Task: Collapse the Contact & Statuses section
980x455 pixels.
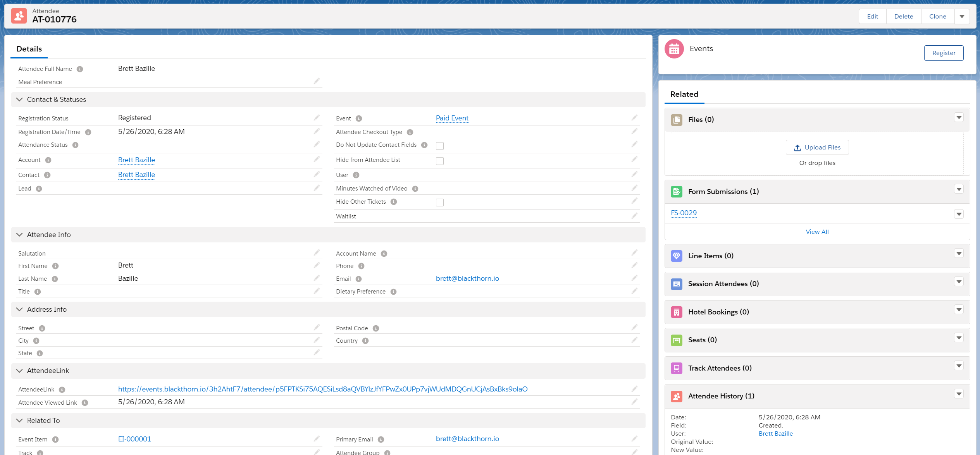Action: pyautogui.click(x=19, y=100)
